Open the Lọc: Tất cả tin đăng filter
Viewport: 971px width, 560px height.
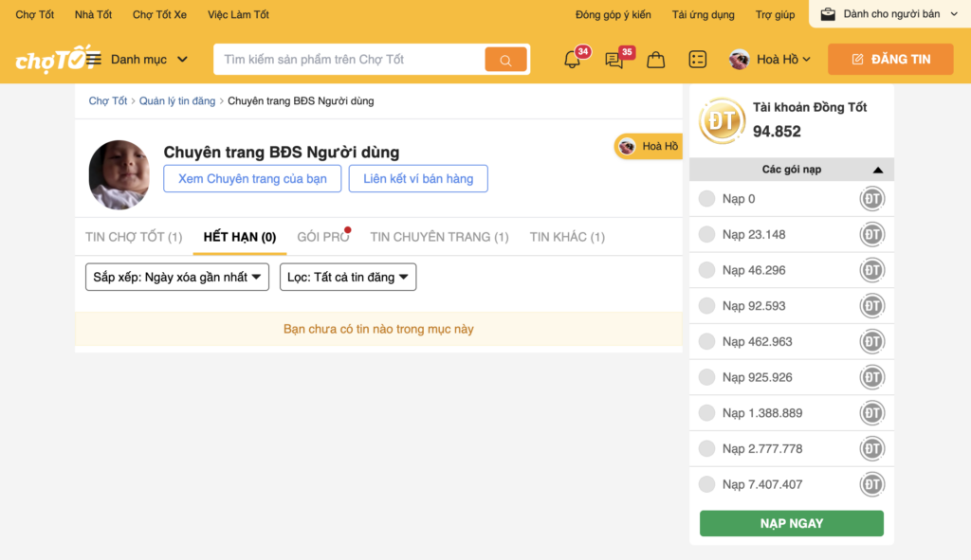coord(348,277)
